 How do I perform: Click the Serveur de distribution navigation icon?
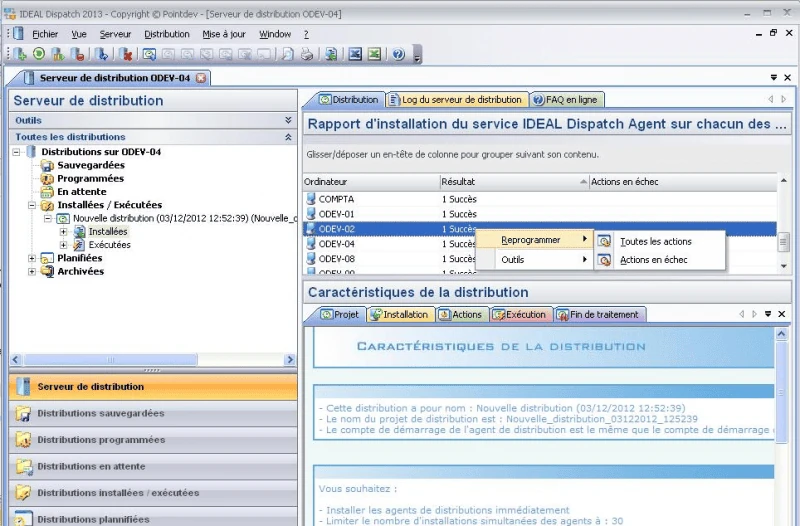tap(23, 387)
